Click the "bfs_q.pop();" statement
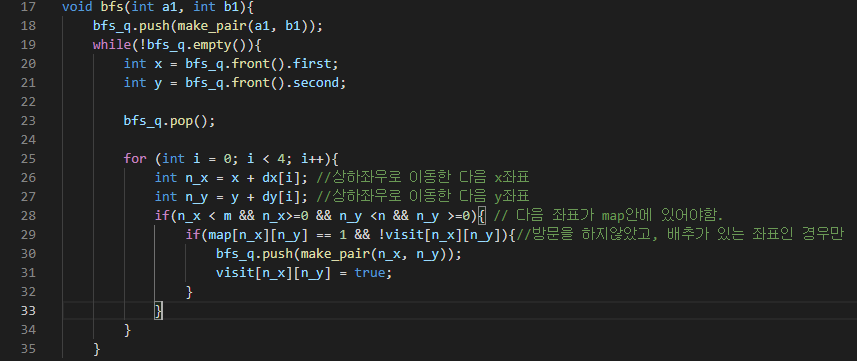This screenshot has height=361, width=857. pyautogui.click(x=169, y=121)
